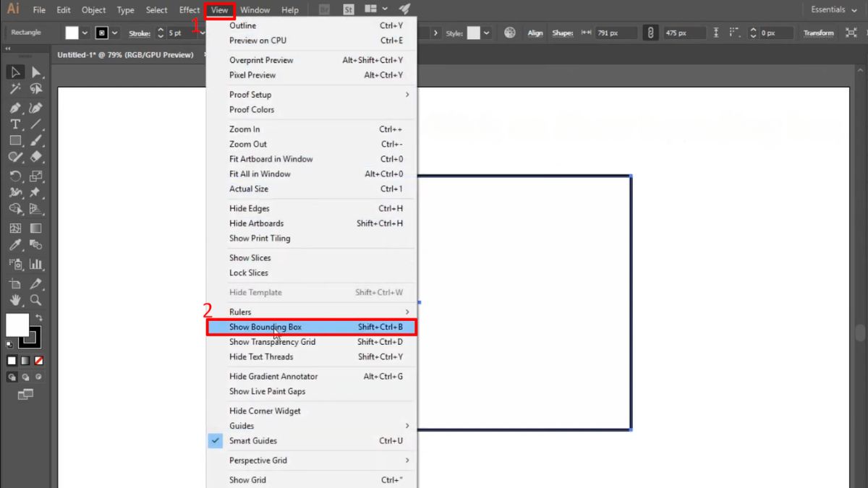Select the Scale tool
This screenshot has height=488, width=868.
tap(35, 176)
